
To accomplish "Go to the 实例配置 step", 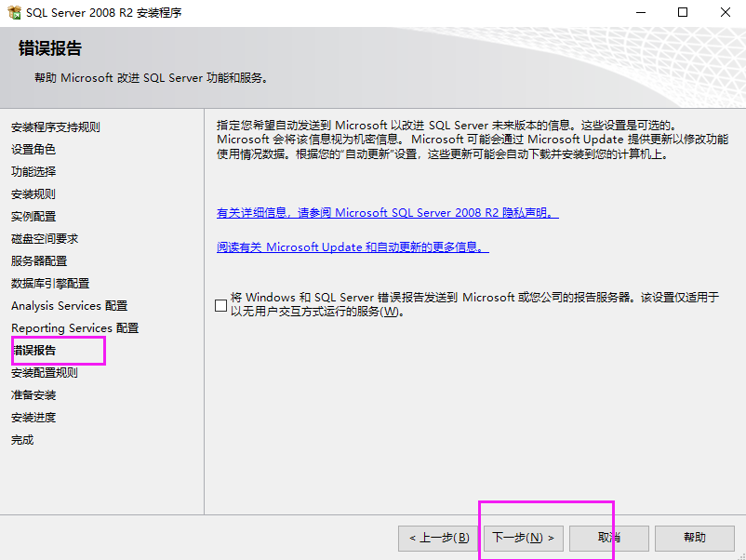I will click(x=33, y=215).
